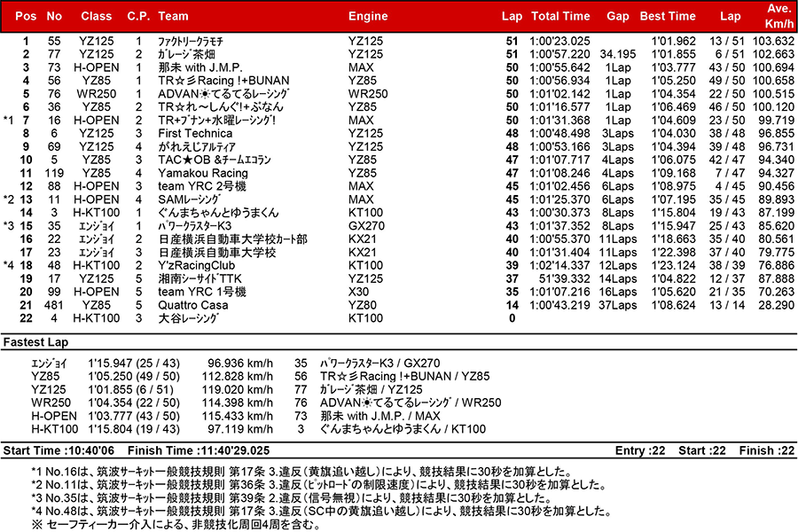Select team name "SAMレーシング"
Image resolution: width=798 pixels, height=532 pixels.
tap(190, 199)
